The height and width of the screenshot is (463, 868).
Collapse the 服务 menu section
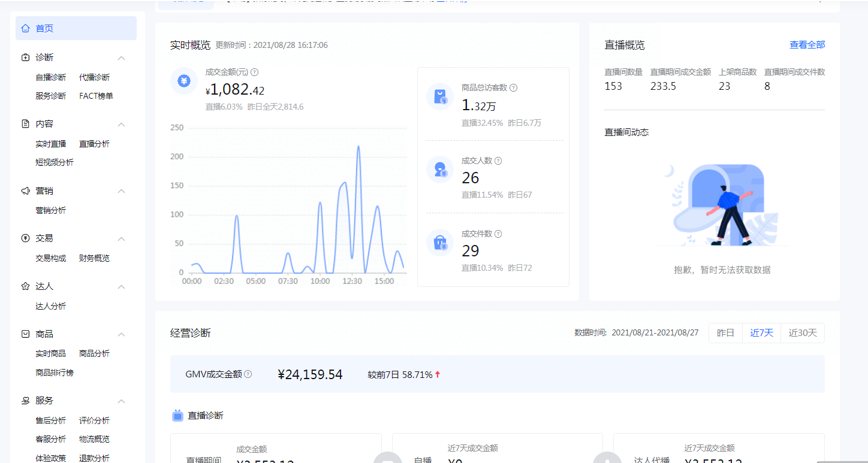click(x=121, y=401)
